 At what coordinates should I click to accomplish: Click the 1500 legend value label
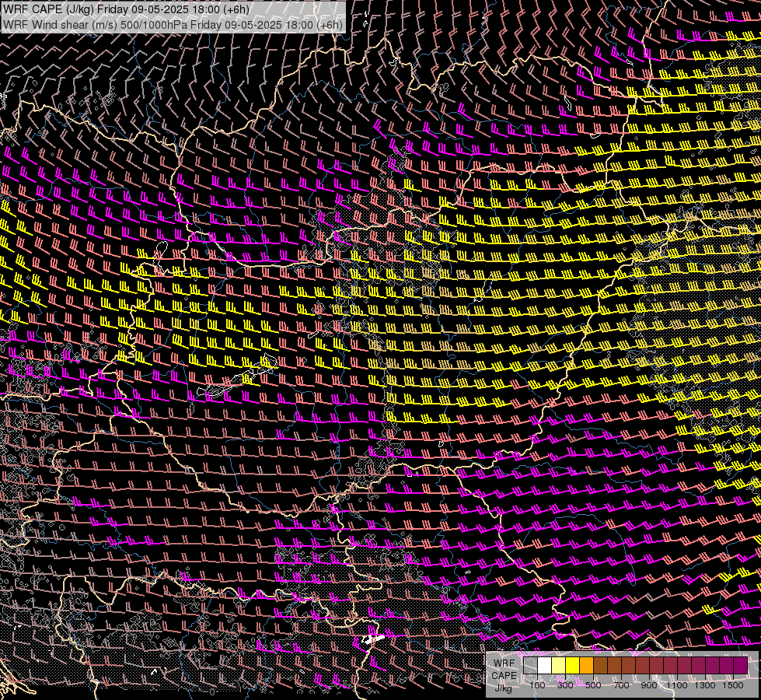(733, 685)
